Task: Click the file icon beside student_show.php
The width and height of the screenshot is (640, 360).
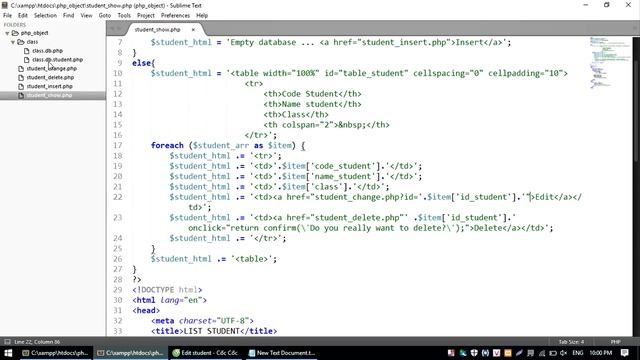Action: point(21,95)
